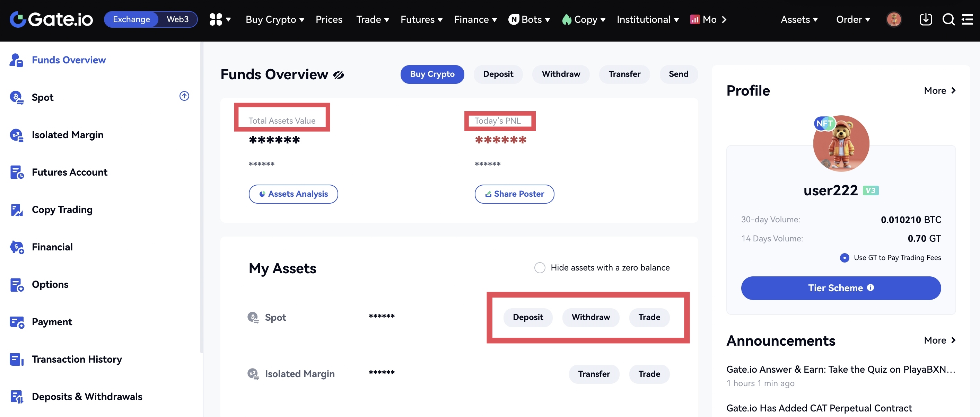Click the Share Poster button

514,194
